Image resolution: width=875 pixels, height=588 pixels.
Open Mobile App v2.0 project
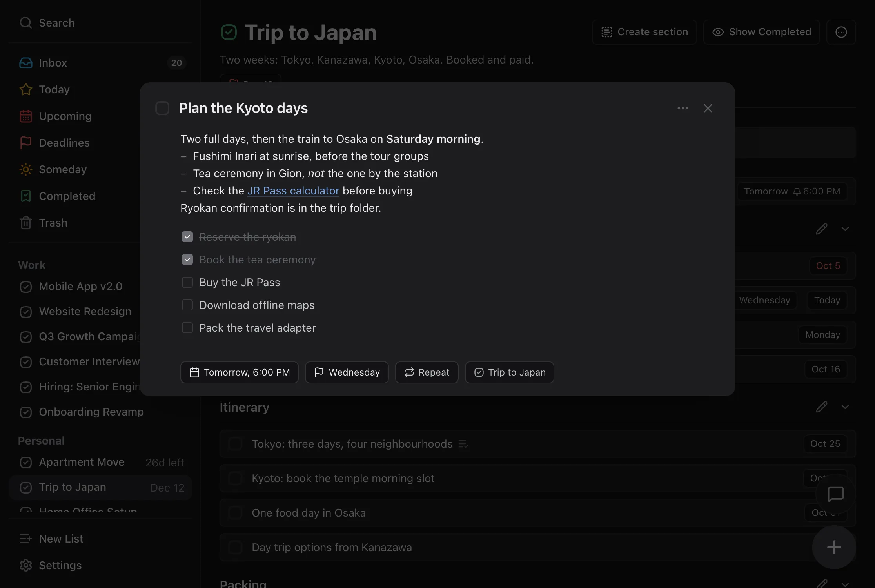click(100, 287)
